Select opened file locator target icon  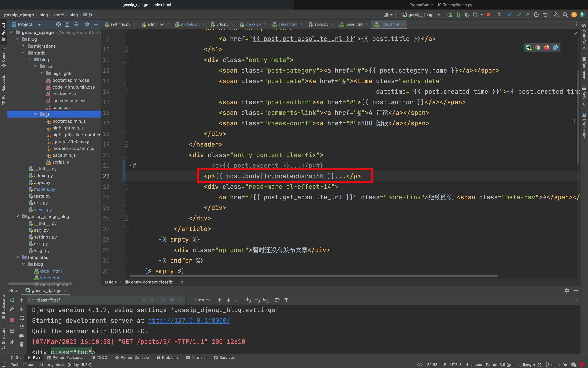tap(58, 24)
